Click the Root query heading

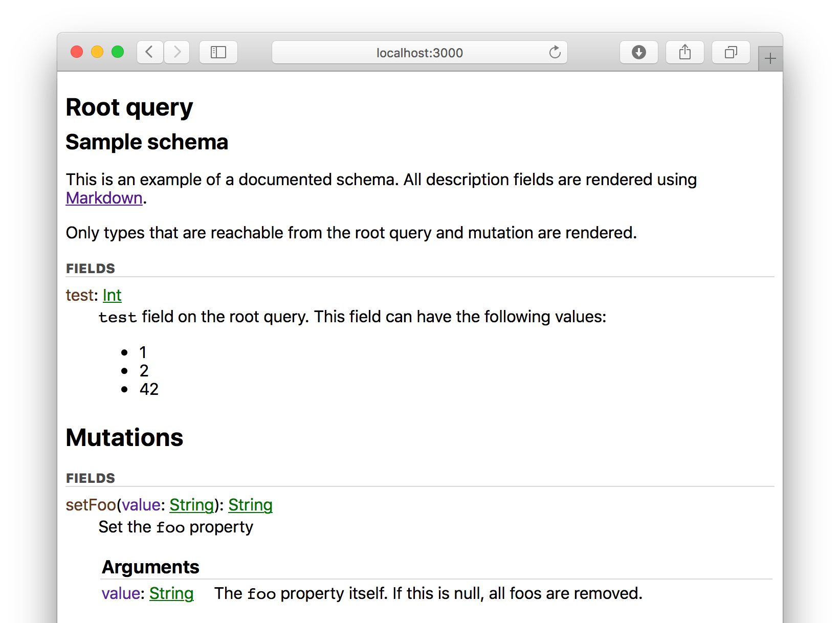click(129, 107)
